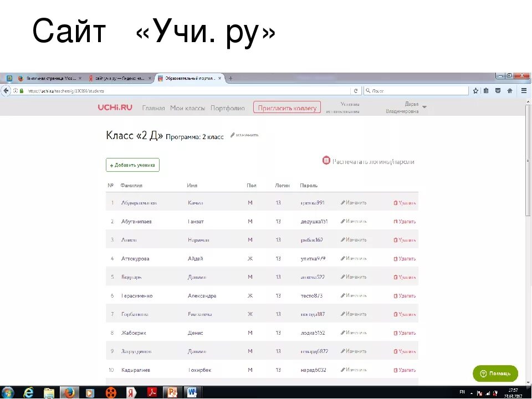Close the Yandex search results tab
Screen dimensions: 532x399
coord(150,78)
